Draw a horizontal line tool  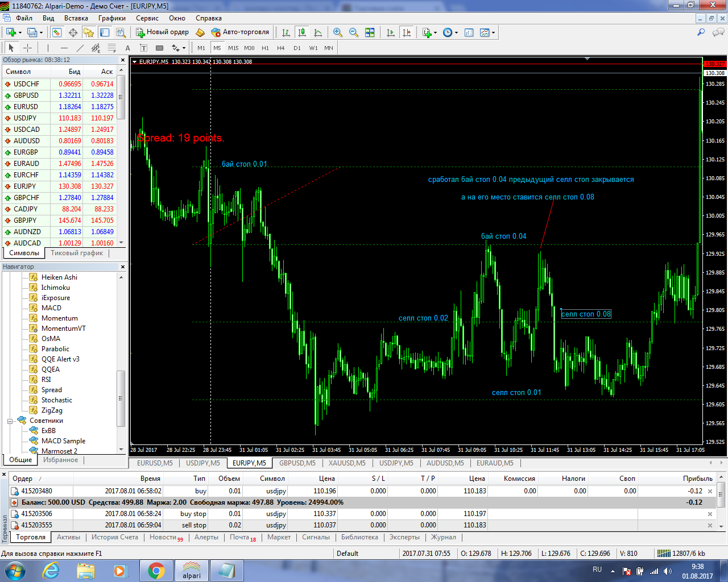[x=64, y=48]
